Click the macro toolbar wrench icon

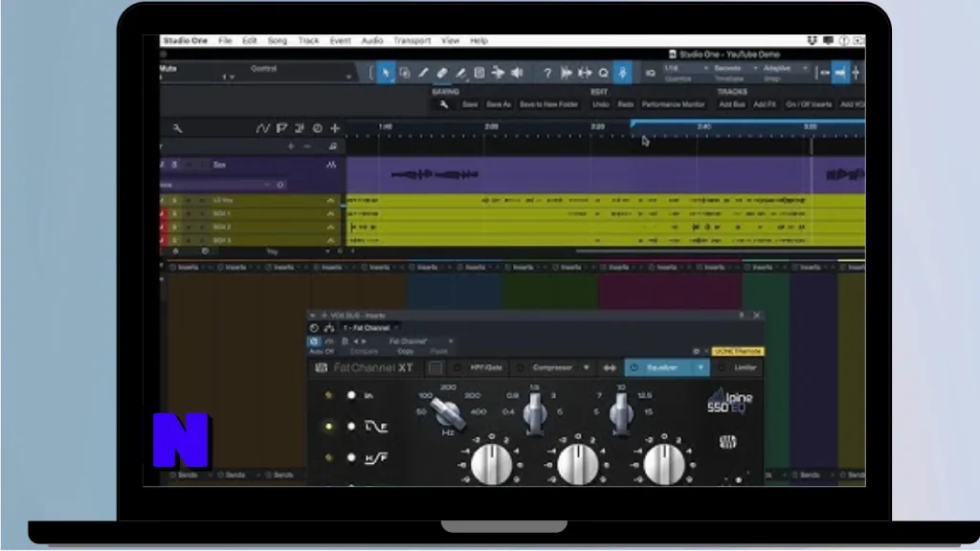444,104
